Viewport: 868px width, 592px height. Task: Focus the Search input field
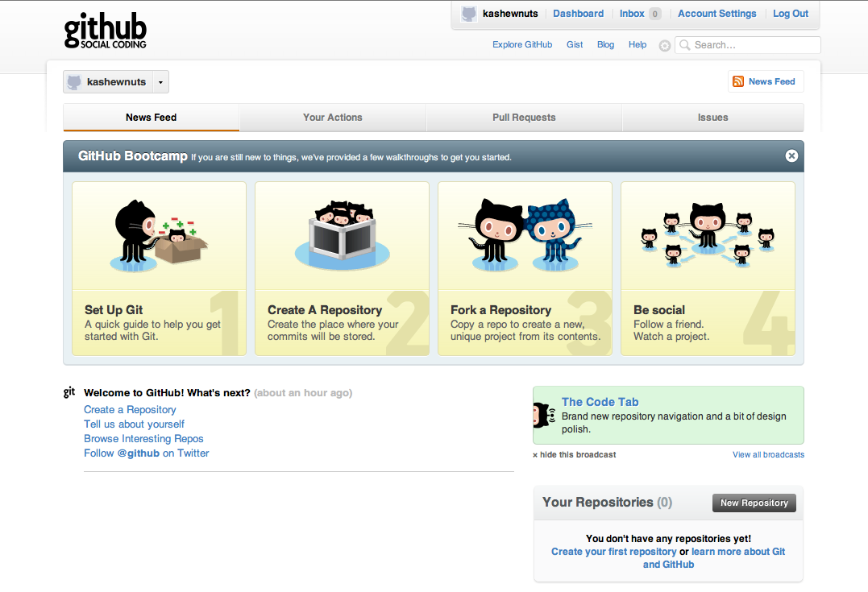click(748, 45)
